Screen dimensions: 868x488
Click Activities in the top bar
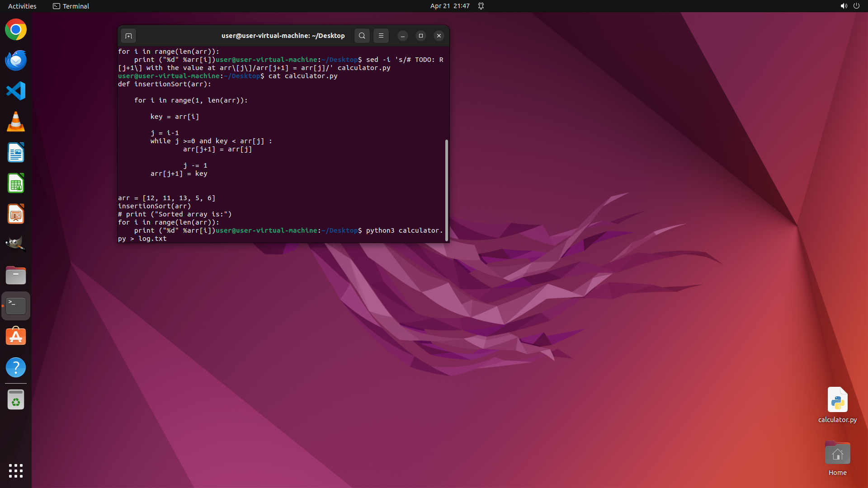22,6
